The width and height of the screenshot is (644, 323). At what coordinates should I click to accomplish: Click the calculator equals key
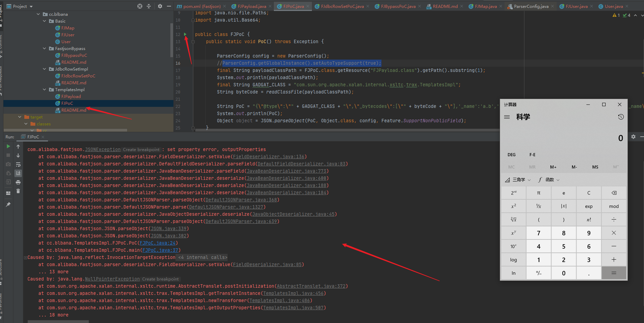tap(614, 273)
